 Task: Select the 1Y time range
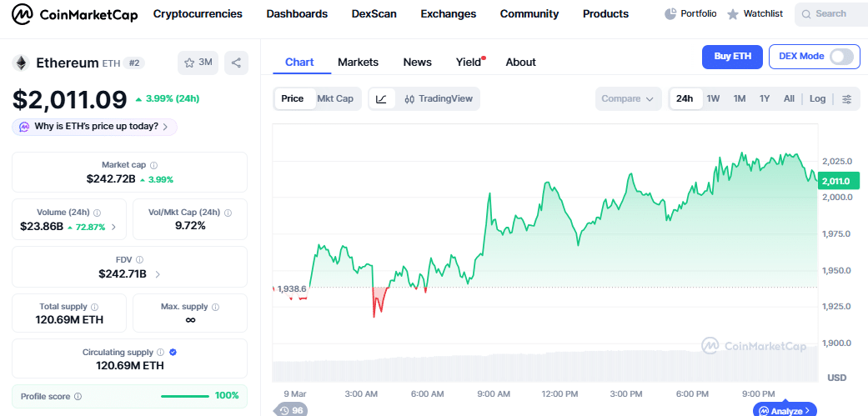click(x=765, y=99)
